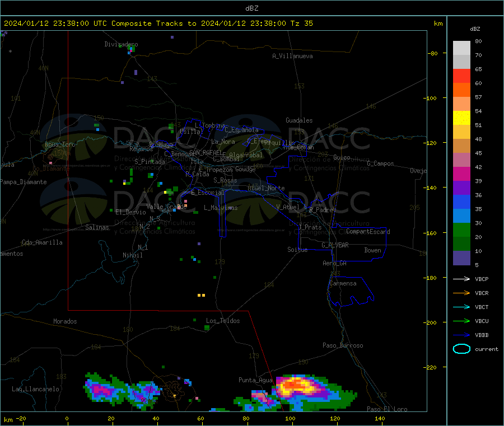This screenshot has width=504, height=426.
Task: Pick the royal blue 35–36 dBZ swatch
Action: [461, 202]
